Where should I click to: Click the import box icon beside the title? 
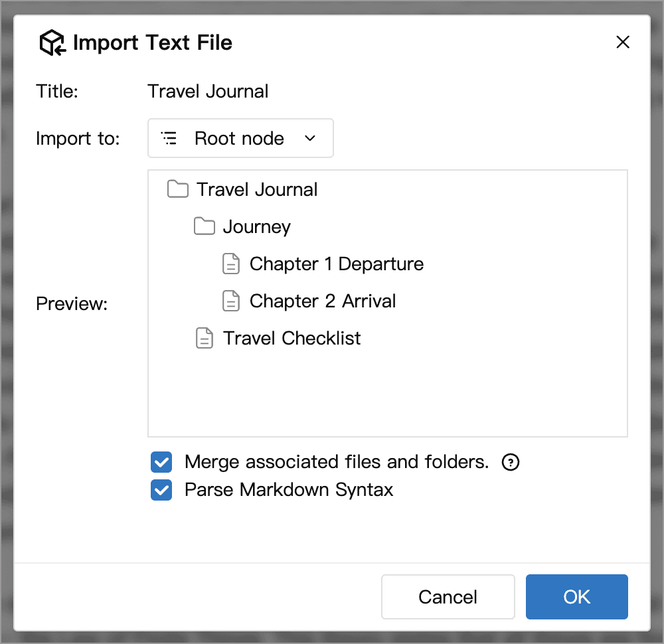pyautogui.click(x=52, y=42)
